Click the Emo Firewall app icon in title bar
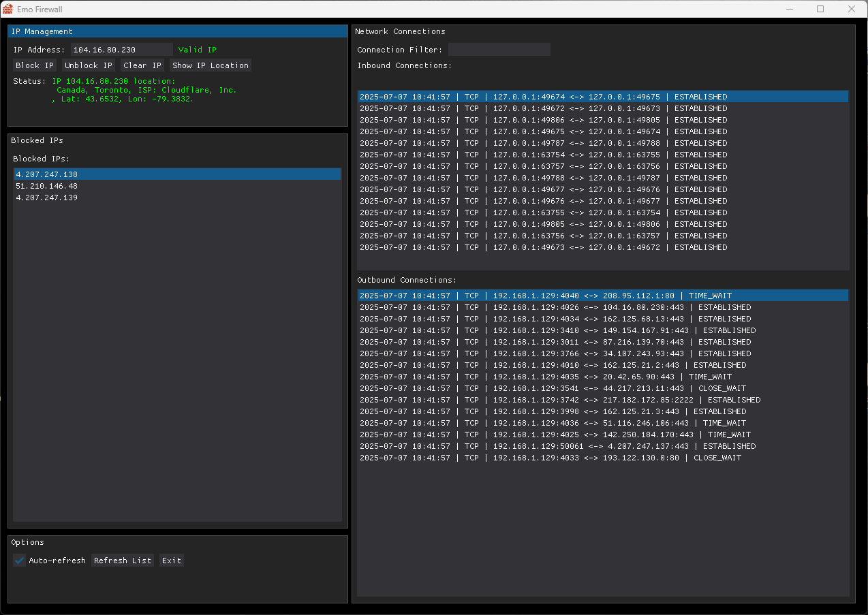Screen dimensions: 868x615 tap(7, 9)
